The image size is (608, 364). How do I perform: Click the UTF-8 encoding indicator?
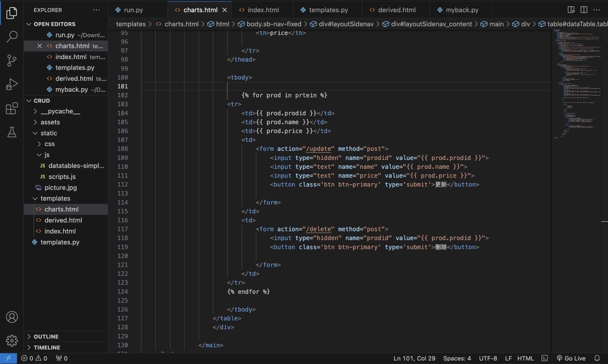click(488, 358)
